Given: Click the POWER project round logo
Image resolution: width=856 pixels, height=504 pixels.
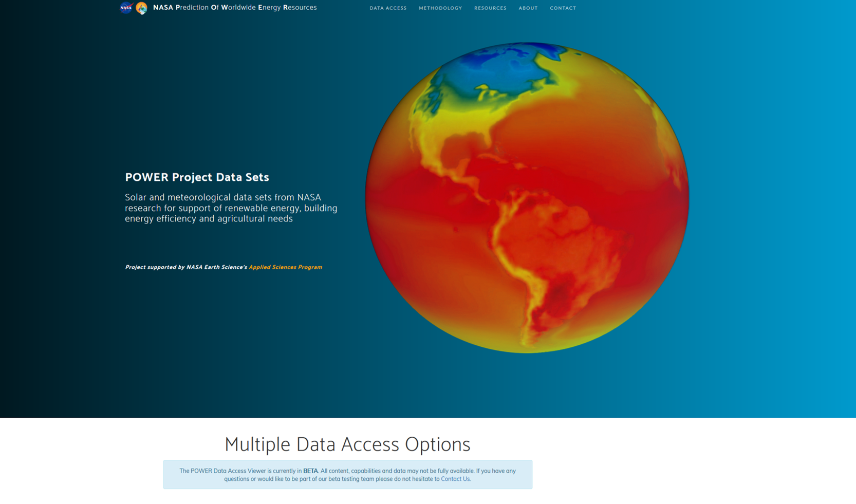Looking at the screenshot, I should (141, 8).
